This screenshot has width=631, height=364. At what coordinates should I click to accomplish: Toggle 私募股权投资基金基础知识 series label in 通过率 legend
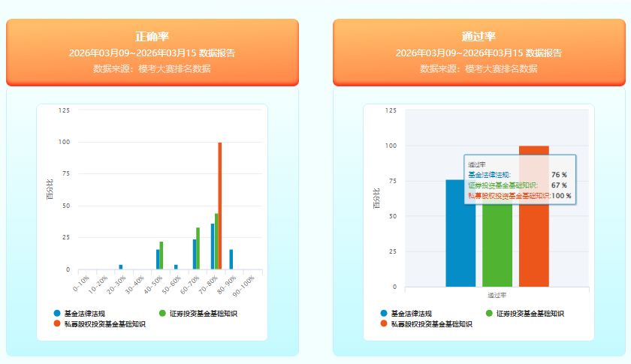(x=432, y=324)
